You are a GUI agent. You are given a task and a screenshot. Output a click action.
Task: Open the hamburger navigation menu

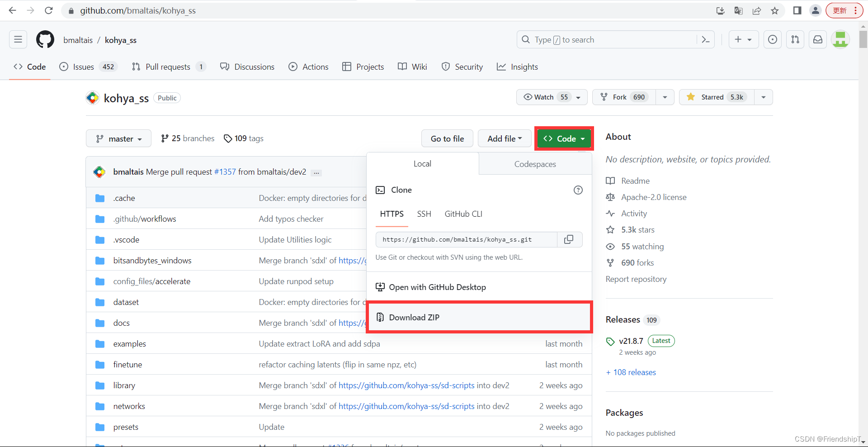coord(18,40)
